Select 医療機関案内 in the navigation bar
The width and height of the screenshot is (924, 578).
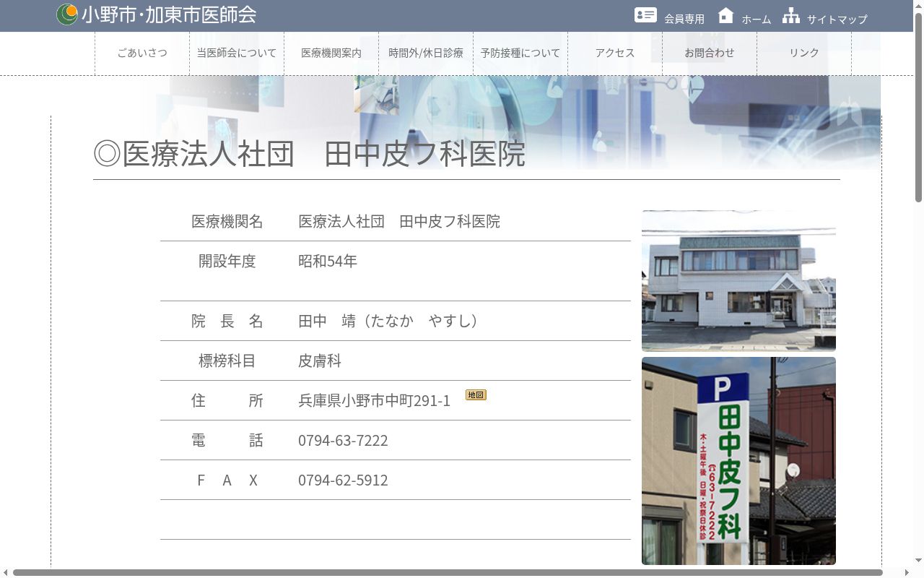coord(331,53)
